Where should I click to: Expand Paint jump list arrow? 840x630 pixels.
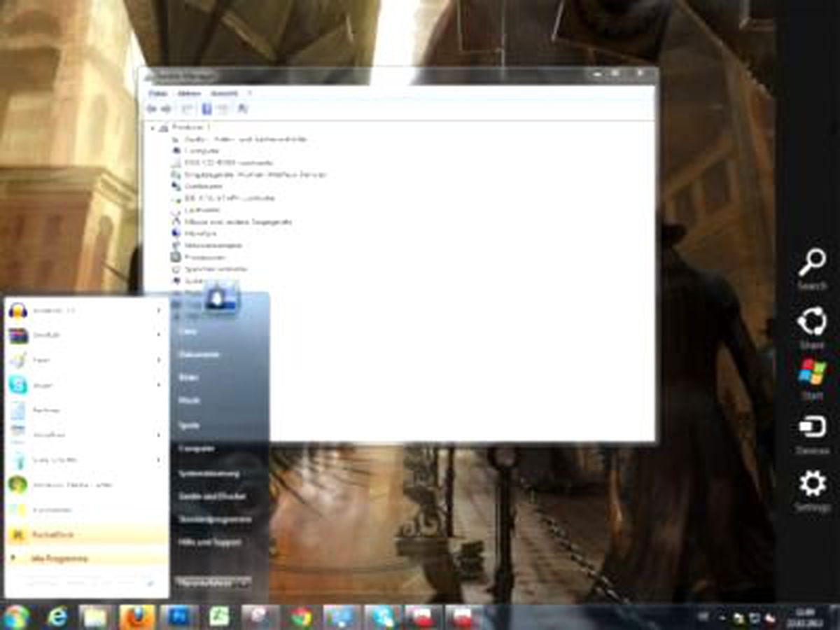159,360
